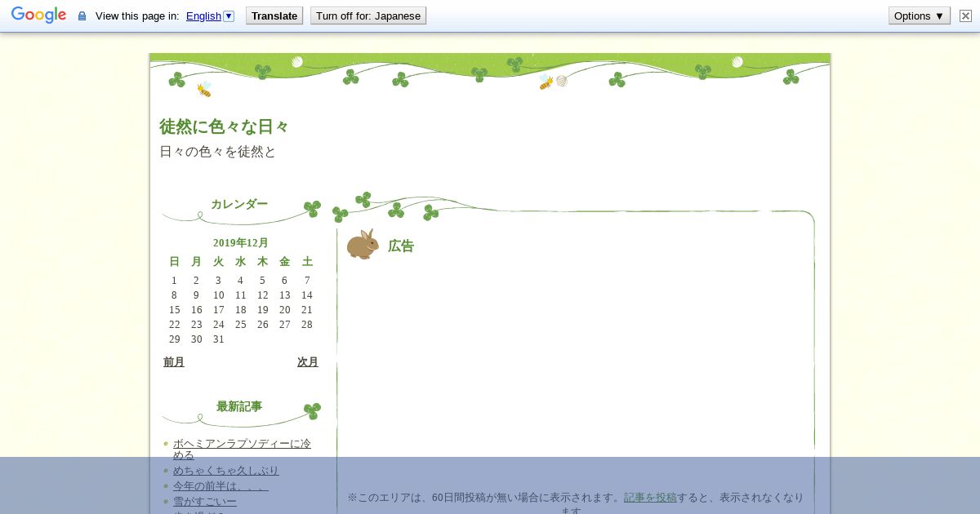Click the blue padlock icon beside Google logo
Viewport: 980px width, 514px height.
(82, 16)
